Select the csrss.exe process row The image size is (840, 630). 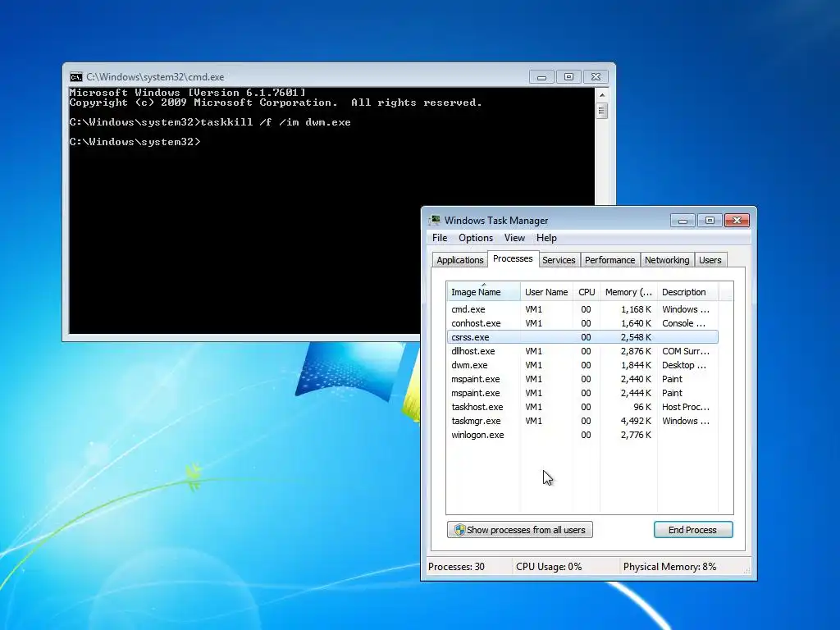pyautogui.click(x=582, y=337)
